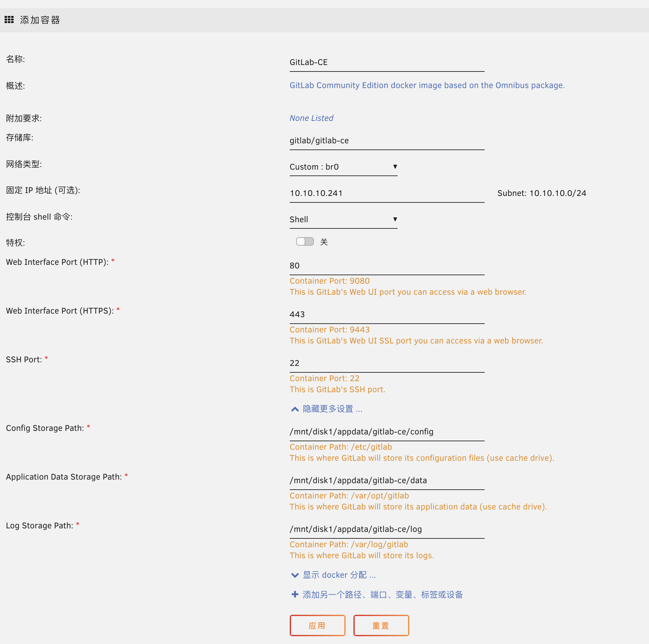Click the HTTP port field showing 80

(x=387, y=266)
